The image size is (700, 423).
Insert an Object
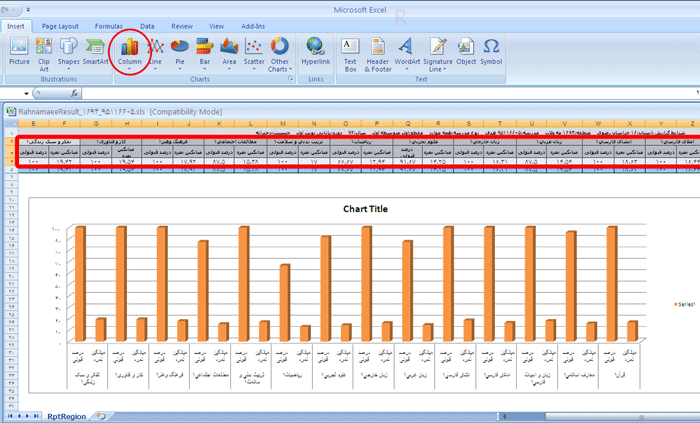(x=466, y=53)
